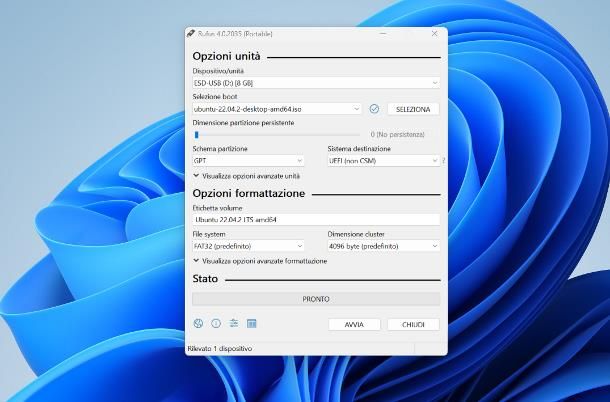Open the Dimensione cluster 4096 byte dropdown

click(x=384, y=246)
